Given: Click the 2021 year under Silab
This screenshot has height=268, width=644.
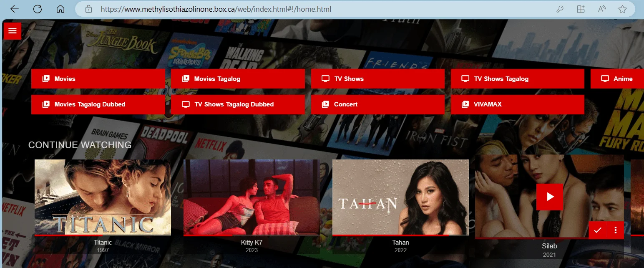Looking at the screenshot, I should click(549, 255).
